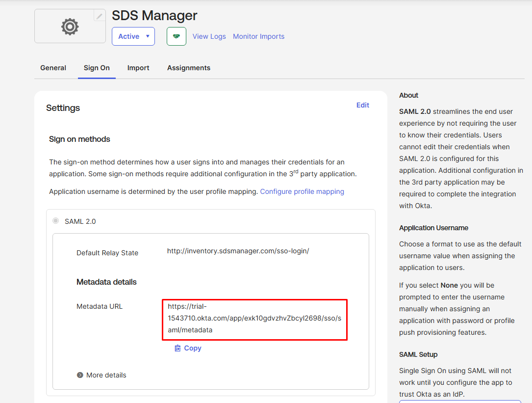
Task: Click the green handshake icon button
Action: [x=177, y=36]
